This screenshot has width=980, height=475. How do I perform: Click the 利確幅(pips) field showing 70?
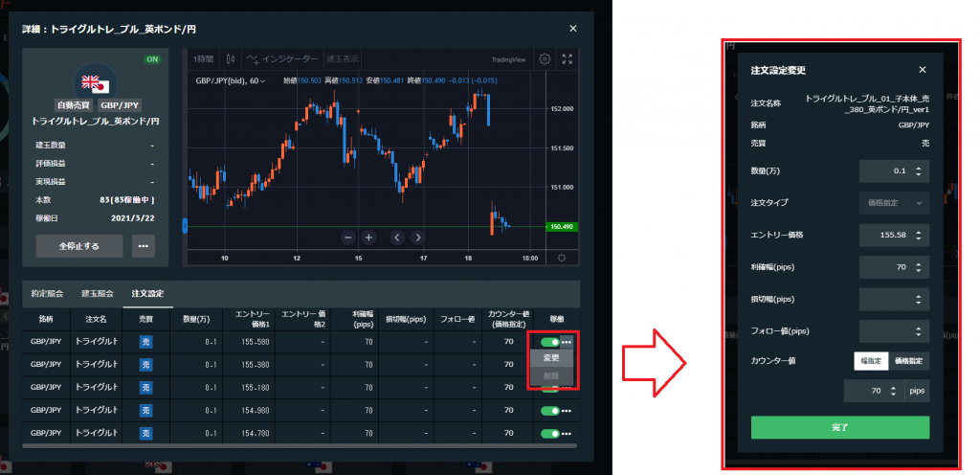[895, 267]
